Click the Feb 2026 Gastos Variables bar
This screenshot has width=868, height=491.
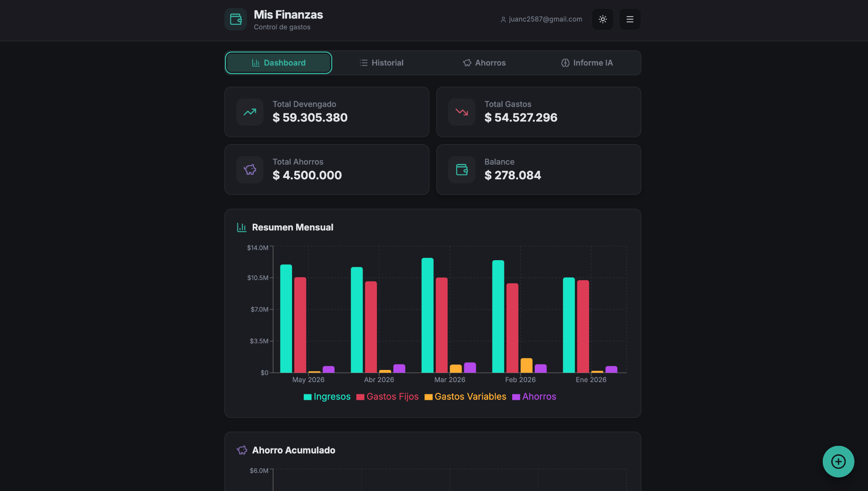pos(527,365)
